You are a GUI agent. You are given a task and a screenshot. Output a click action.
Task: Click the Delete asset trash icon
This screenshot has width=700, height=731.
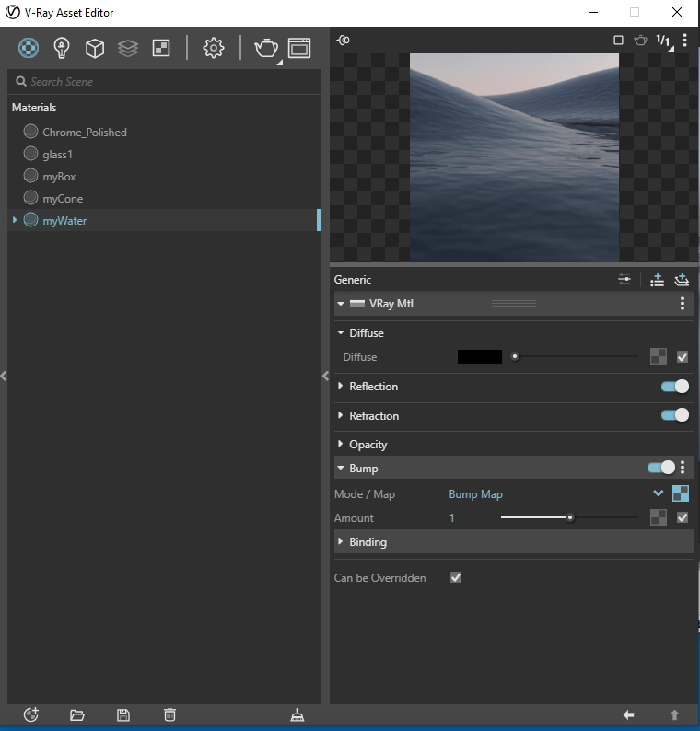pos(169,714)
